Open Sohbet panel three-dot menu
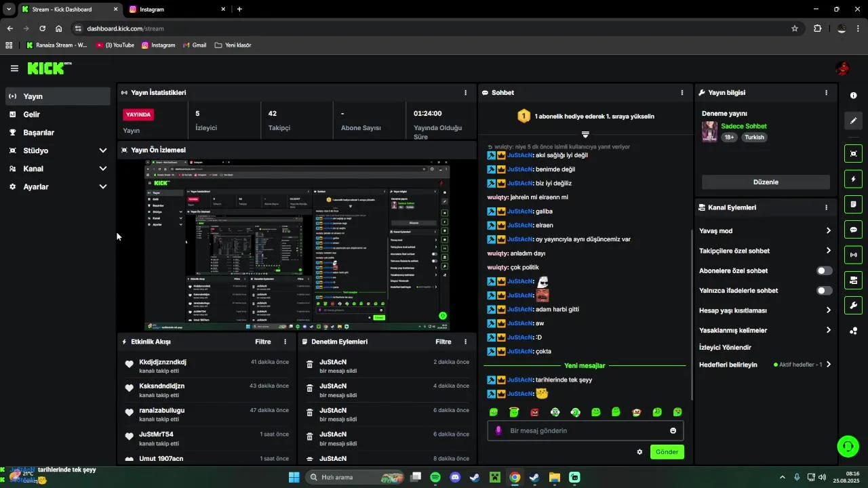The width and height of the screenshot is (868, 488). (682, 93)
